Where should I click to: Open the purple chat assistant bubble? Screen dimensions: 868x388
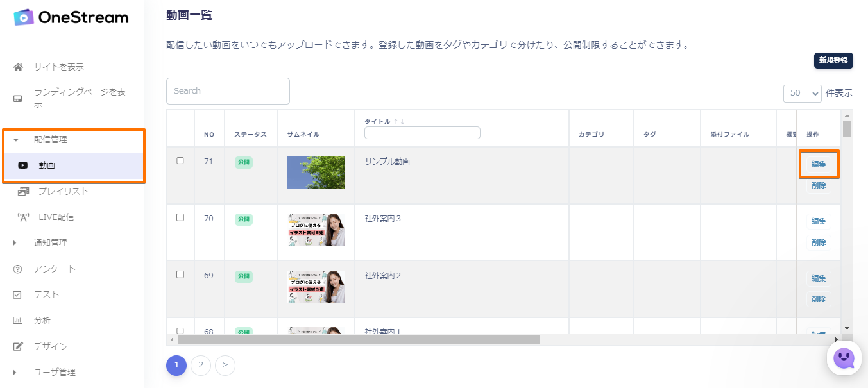click(844, 358)
